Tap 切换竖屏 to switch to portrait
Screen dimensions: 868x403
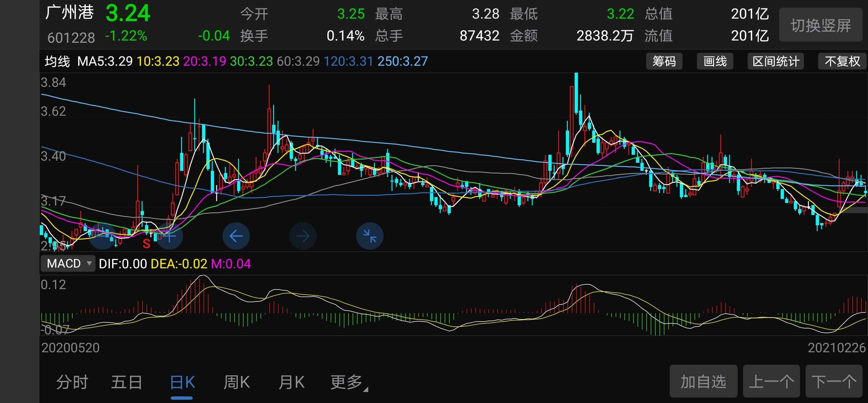tap(821, 25)
